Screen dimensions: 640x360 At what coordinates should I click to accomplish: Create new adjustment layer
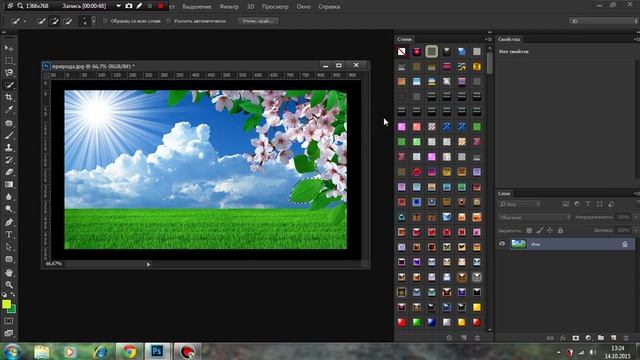[x=588, y=338]
